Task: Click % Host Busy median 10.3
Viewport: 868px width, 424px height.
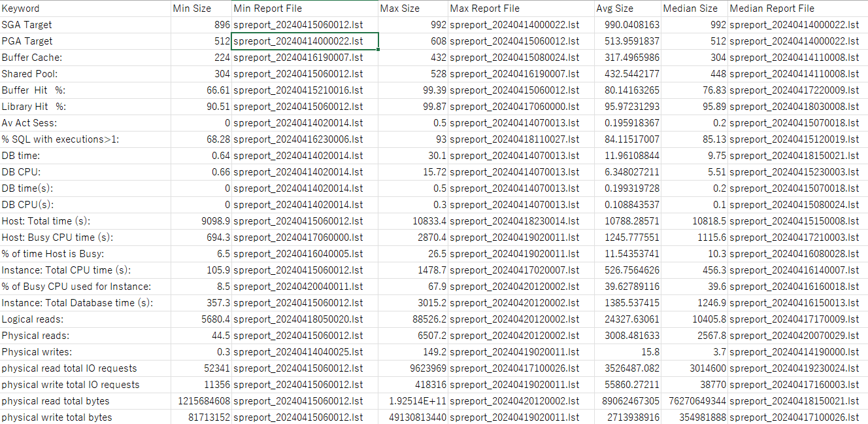Action: point(695,254)
